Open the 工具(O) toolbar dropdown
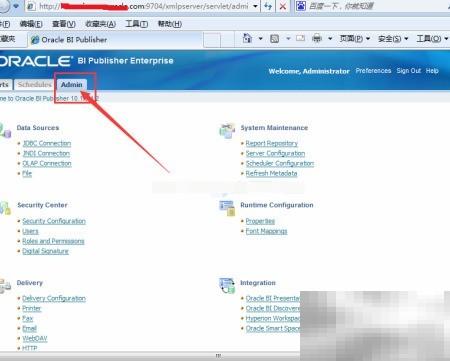Screen dimensions: 450x361 tap(432, 39)
